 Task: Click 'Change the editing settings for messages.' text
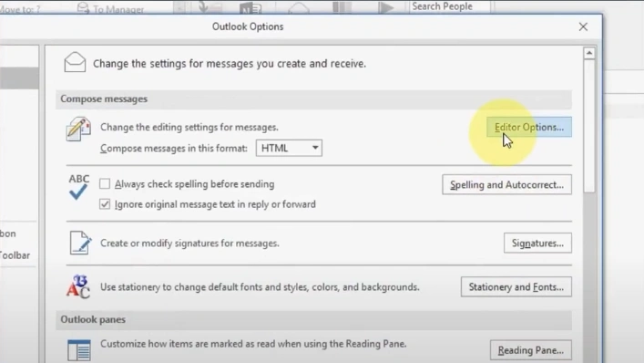189,128
